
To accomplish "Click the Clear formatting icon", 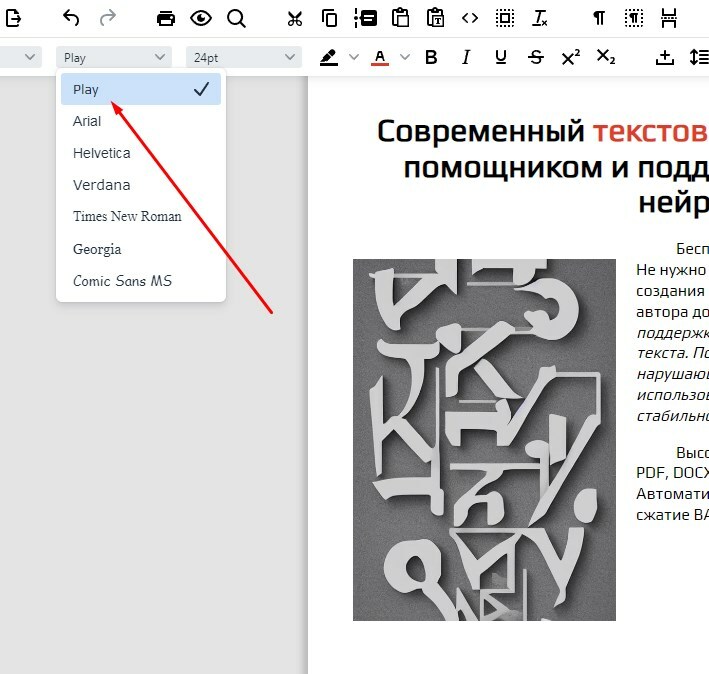I will pyautogui.click(x=540, y=18).
